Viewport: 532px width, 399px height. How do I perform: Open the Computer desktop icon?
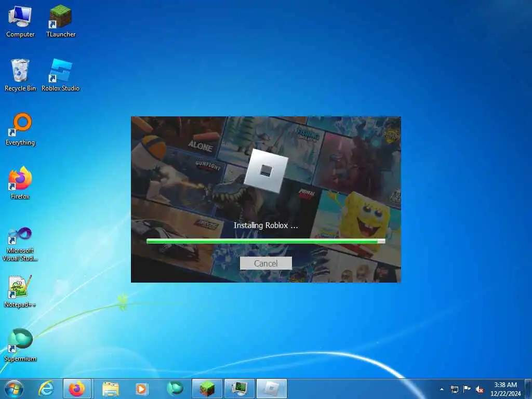[x=20, y=21]
